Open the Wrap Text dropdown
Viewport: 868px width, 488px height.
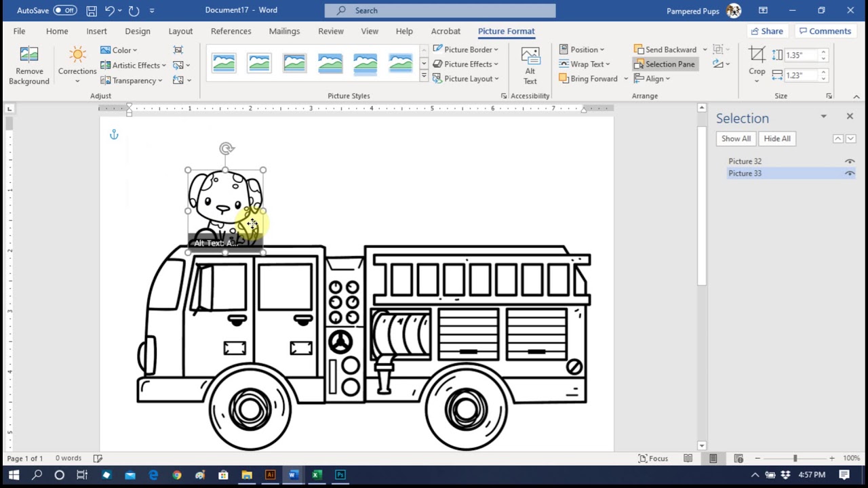585,64
